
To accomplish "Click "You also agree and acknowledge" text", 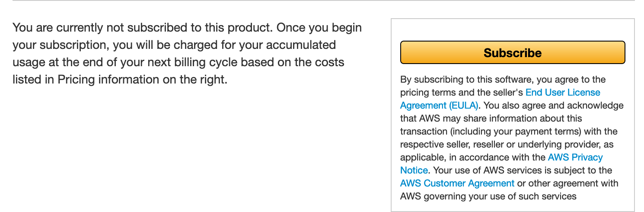I will pos(554,106).
